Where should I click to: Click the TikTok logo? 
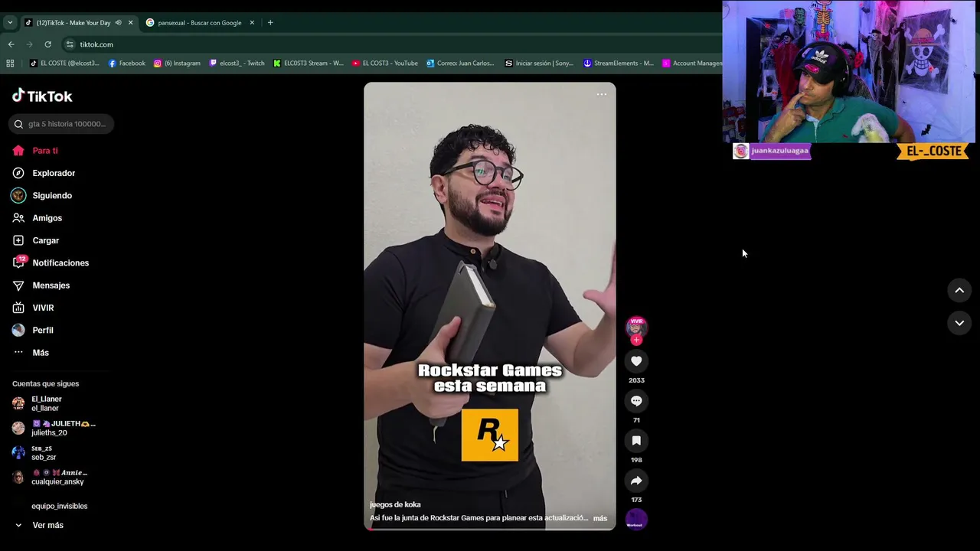coord(42,96)
